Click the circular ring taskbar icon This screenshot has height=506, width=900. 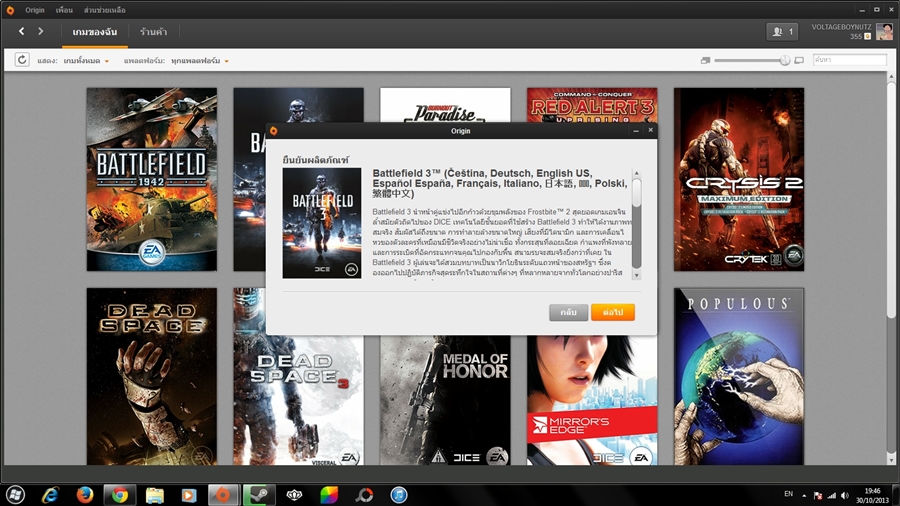[x=364, y=495]
